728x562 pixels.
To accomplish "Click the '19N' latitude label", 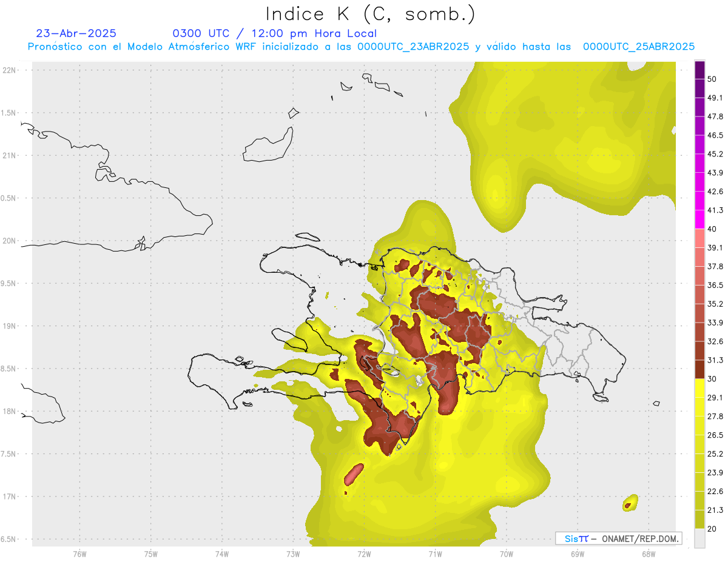I will pyautogui.click(x=10, y=326).
